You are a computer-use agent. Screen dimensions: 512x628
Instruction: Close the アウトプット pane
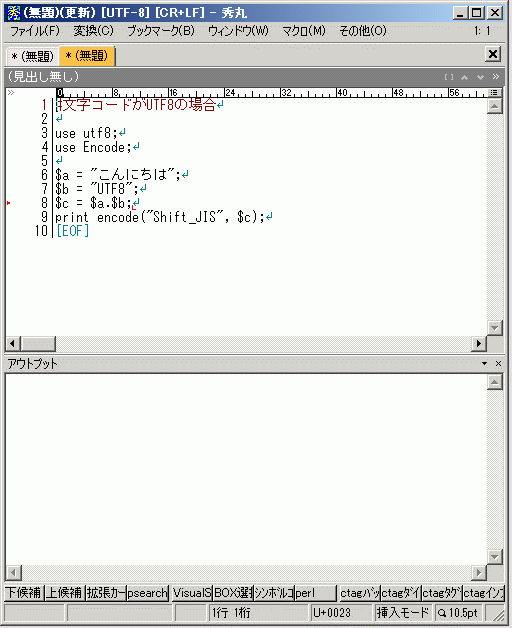[x=498, y=363]
